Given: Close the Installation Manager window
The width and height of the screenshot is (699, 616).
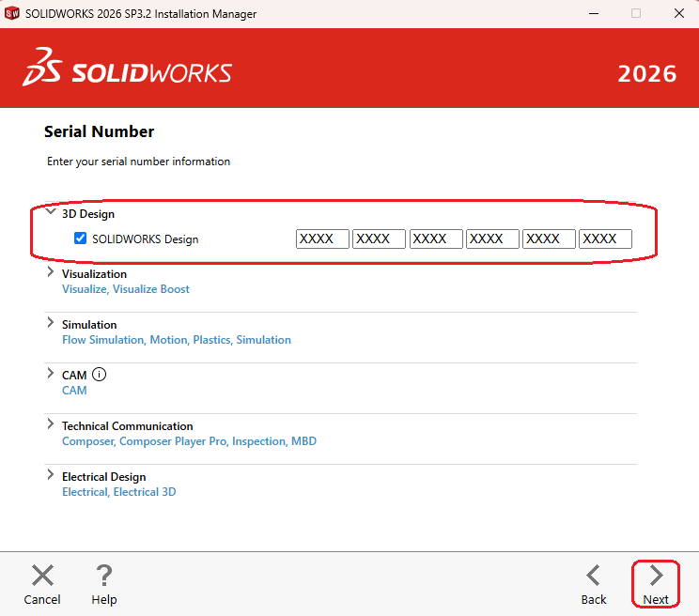Looking at the screenshot, I should (x=679, y=13).
